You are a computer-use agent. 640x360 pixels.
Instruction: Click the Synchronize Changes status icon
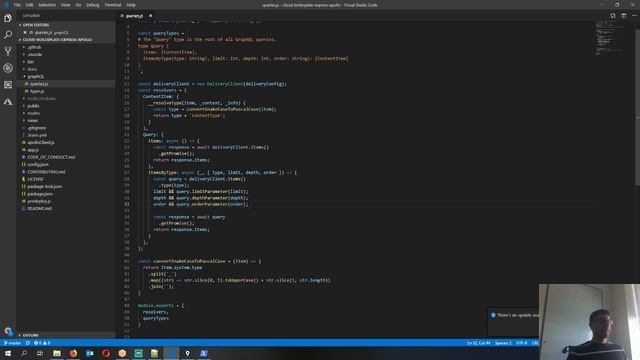[28, 343]
